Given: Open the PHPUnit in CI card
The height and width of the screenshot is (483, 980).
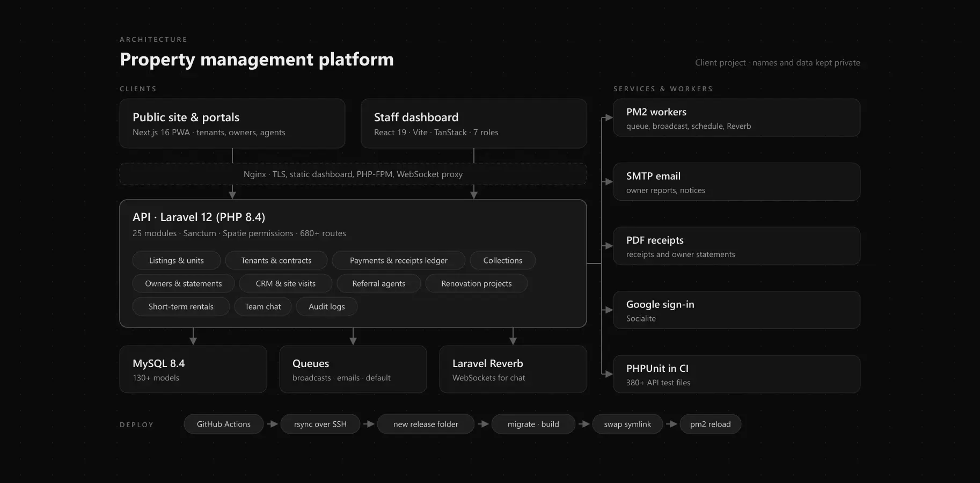Looking at the screenshot, I should click(736, 374).
